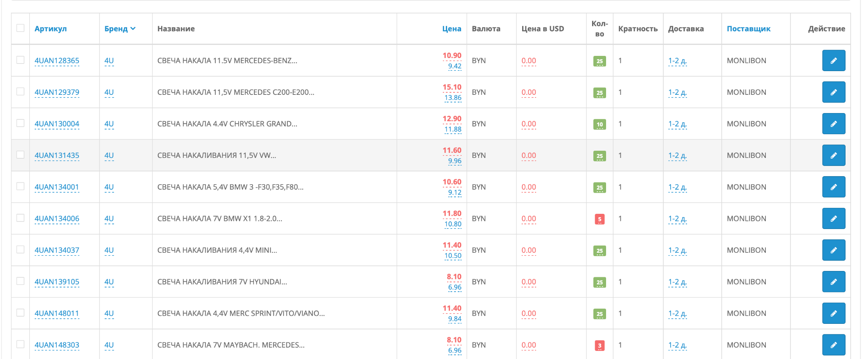Image resolution: width=868 pixels, height=359 pixels.
Task: Click the edit pencil for 4UAN134001
Action: pos(834,187)
